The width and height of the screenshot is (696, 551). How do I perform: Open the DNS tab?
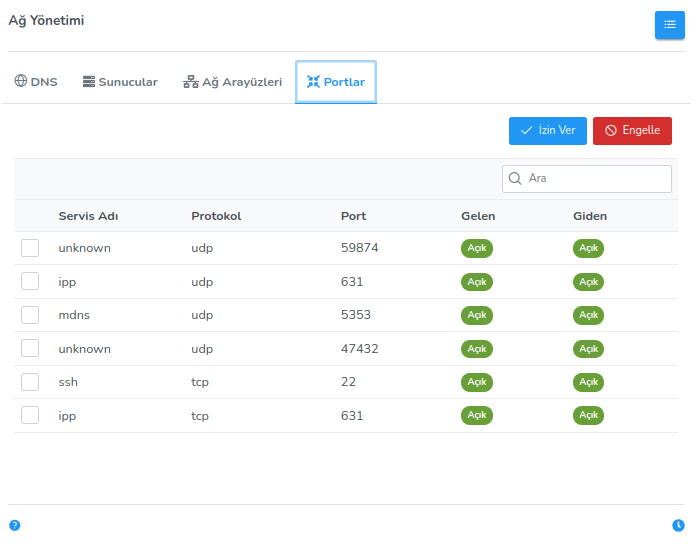pos(36,82)
